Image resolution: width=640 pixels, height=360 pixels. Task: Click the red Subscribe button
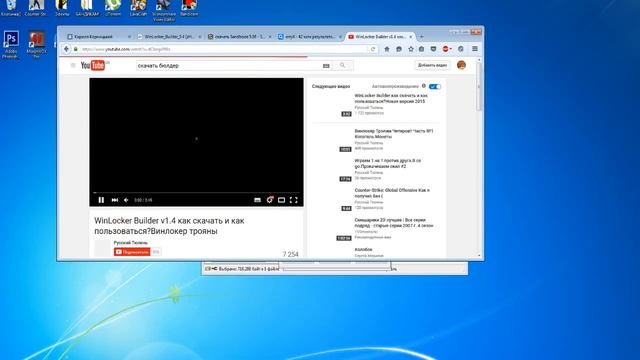click(132, 252)
